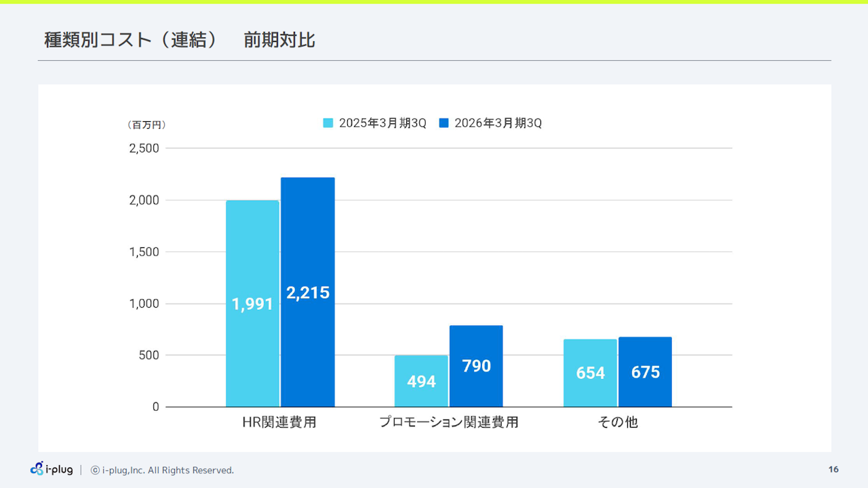Click the light blue 2025年3月期3Q legend swatch
The image size is (868, 488).
click(328, 123)
